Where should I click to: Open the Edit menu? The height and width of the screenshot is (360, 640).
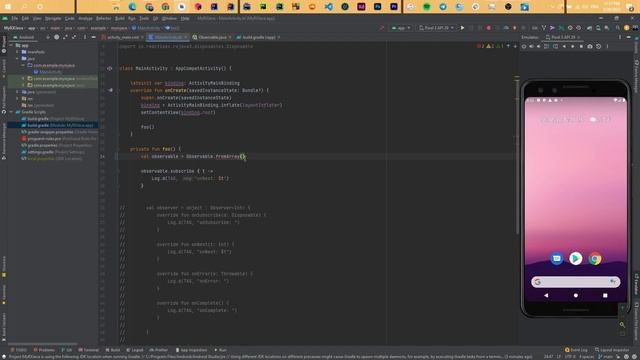[25, 18]
